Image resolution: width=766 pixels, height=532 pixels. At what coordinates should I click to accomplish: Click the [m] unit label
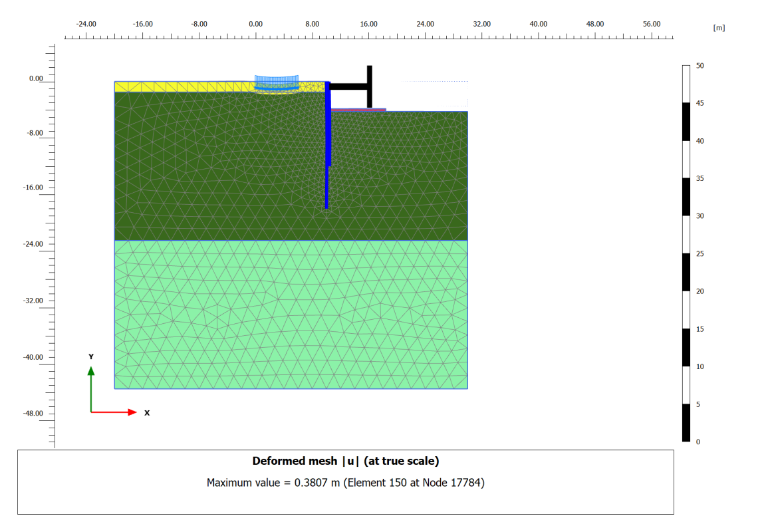point(718,28)
